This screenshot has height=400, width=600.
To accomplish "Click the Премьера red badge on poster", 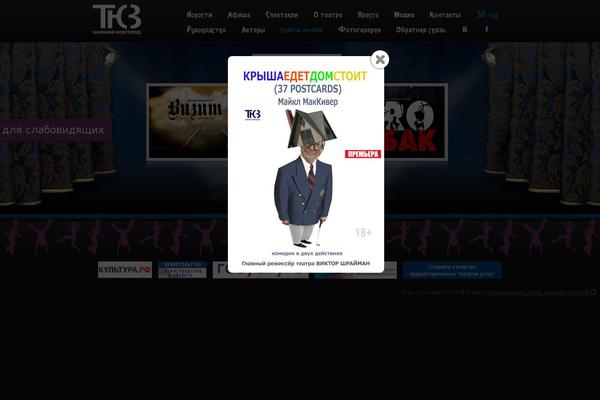I will tap(363, 154).
